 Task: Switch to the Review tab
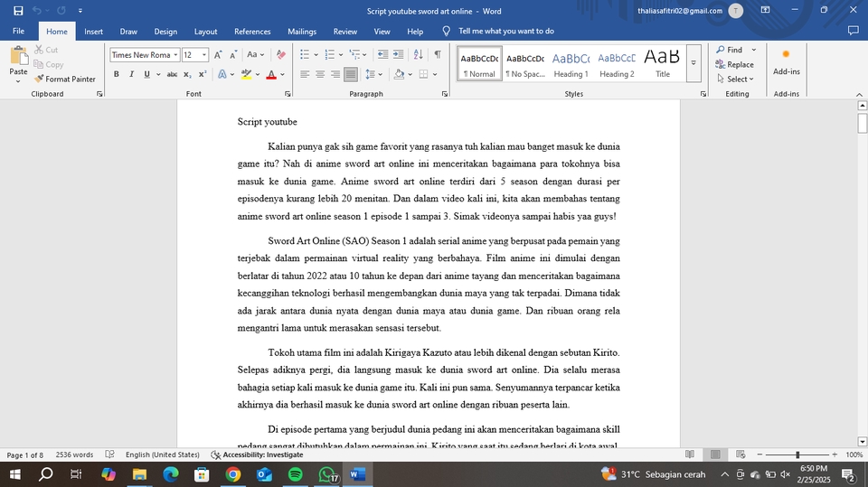(x=344, y=32)
